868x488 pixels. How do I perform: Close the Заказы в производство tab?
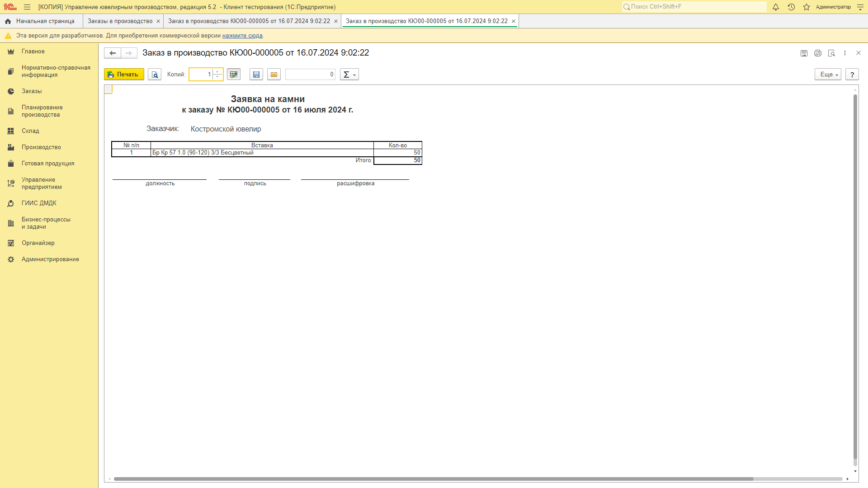[158, 21]
